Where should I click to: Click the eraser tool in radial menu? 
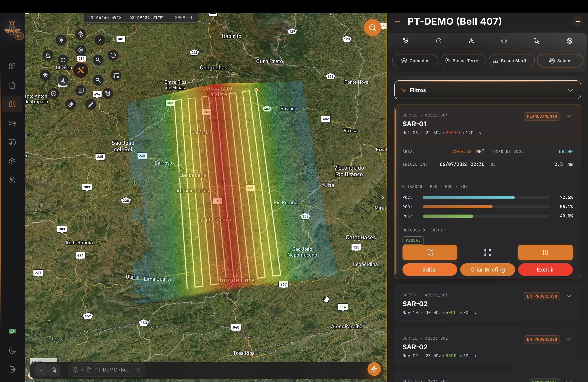click(x=70, y=104)
